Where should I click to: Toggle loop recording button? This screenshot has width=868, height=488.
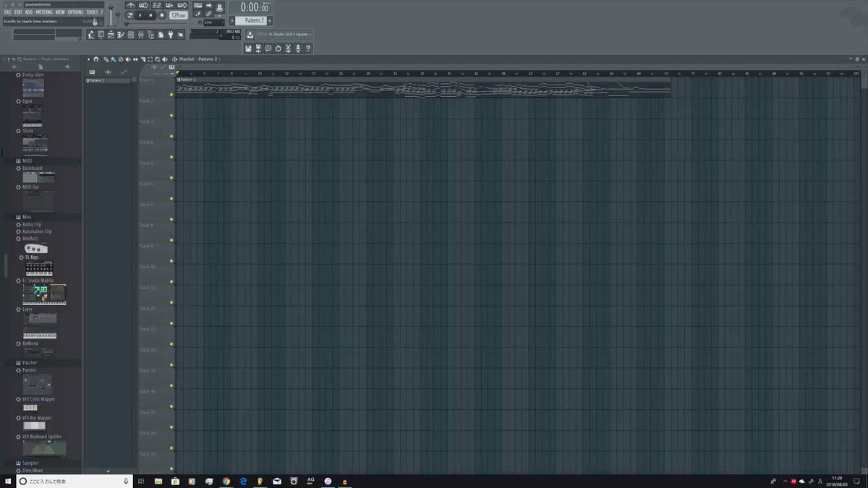coord(182,5)
